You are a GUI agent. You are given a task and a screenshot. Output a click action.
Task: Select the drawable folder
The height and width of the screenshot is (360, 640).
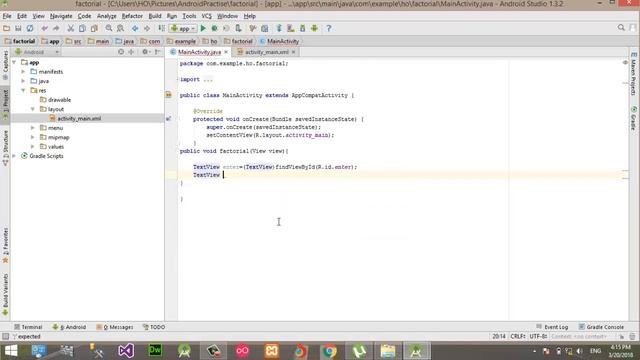(59, 100)
